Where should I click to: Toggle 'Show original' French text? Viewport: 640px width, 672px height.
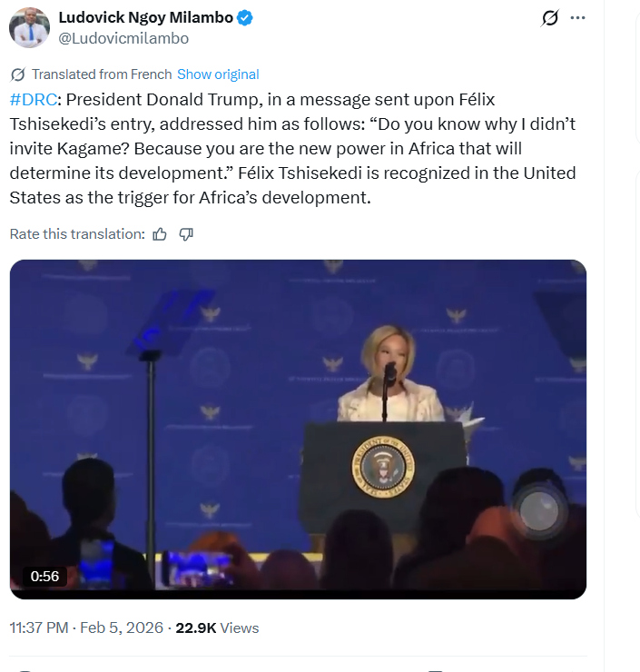pos(218,74)
